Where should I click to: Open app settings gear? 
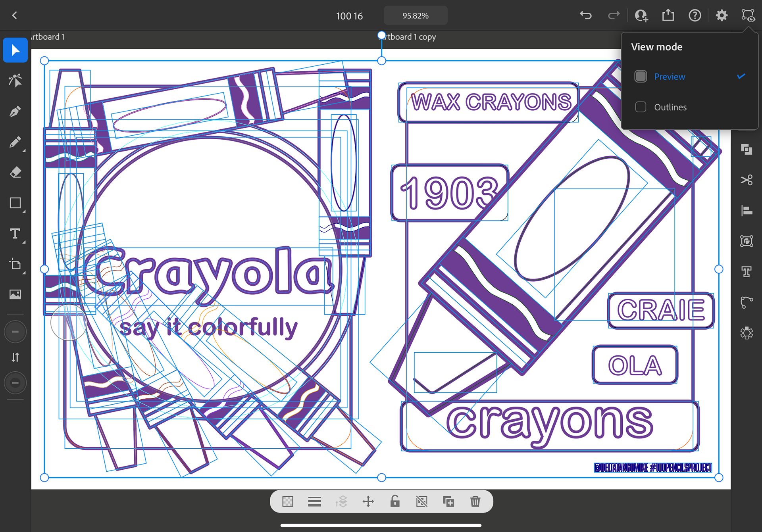(x=722, y=15)
